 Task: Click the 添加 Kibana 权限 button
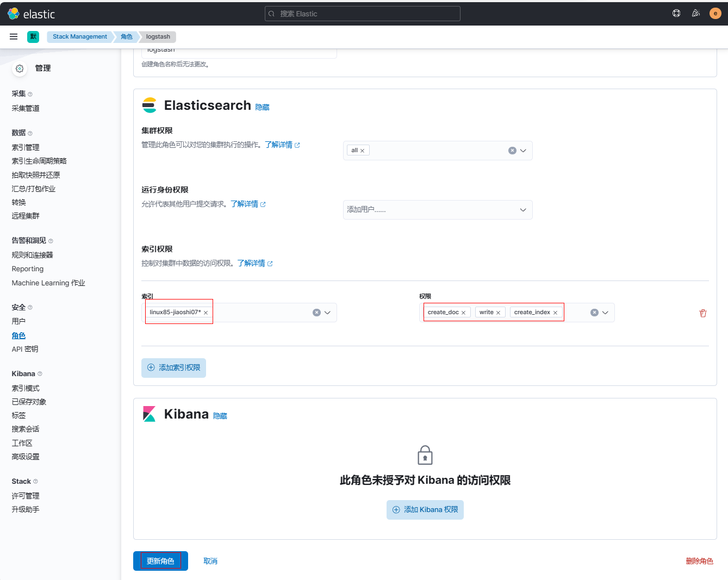(425, 510)
